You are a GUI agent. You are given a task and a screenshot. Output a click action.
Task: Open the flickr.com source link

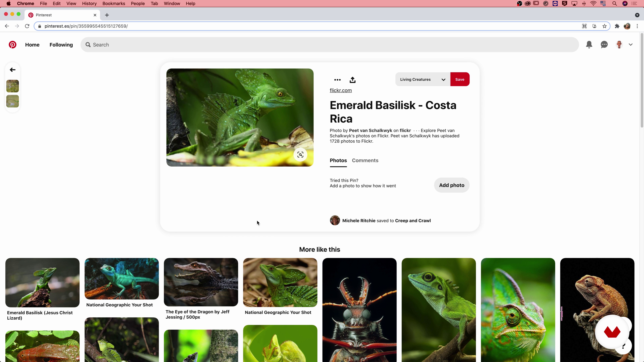click(340, 90)
